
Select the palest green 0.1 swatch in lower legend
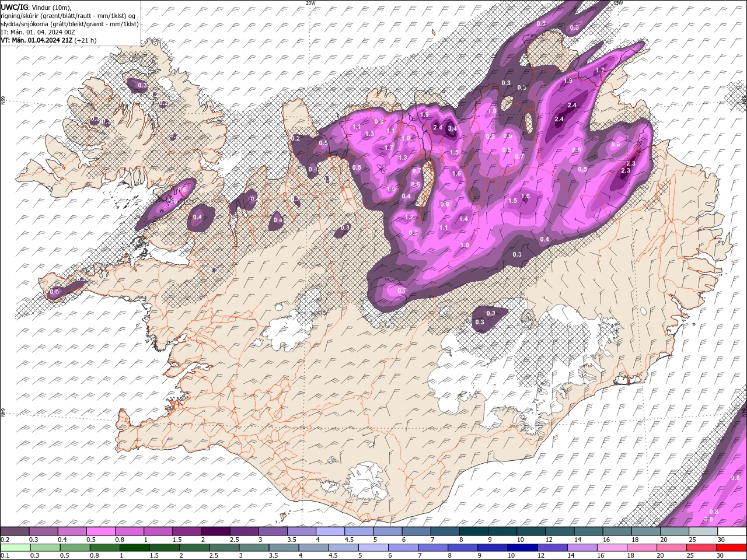pos(15,548)
